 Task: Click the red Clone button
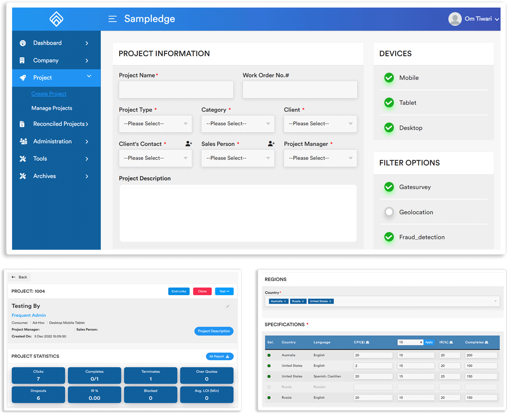point(202,291)
